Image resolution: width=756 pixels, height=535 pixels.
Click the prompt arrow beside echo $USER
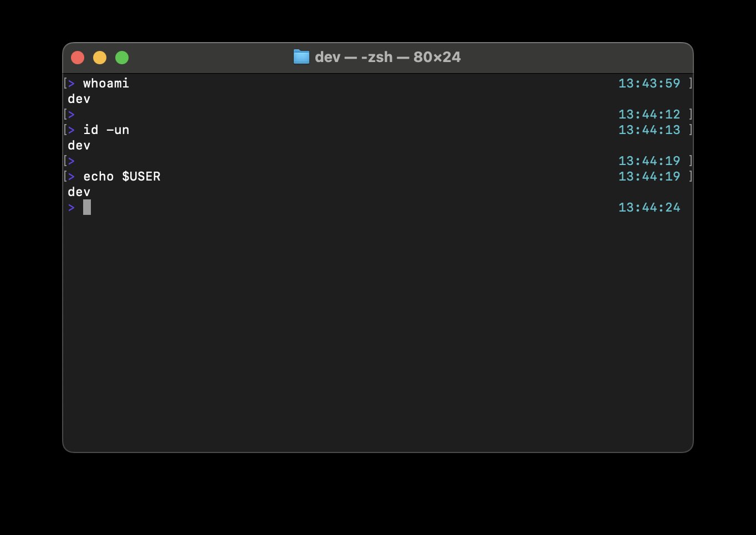point(71,176)
